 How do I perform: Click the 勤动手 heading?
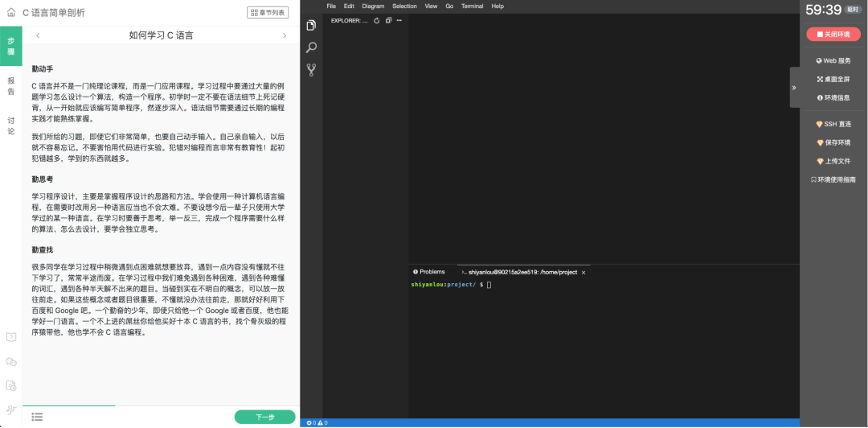tap(43, 69)
